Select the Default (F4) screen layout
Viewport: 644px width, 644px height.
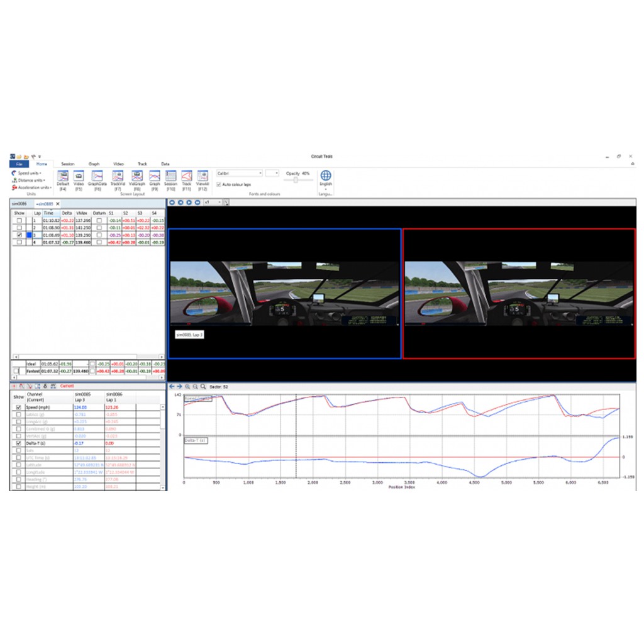click(x=63, y=180)
